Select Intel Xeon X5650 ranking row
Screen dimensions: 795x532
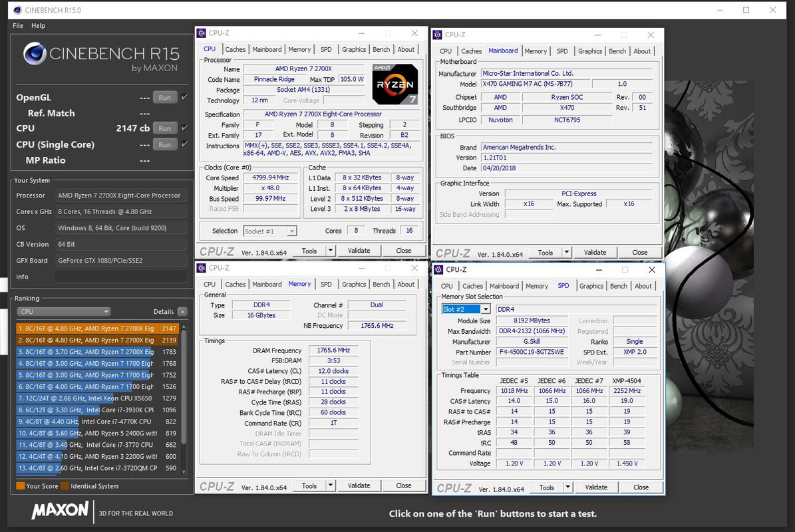tap(97, 398)
